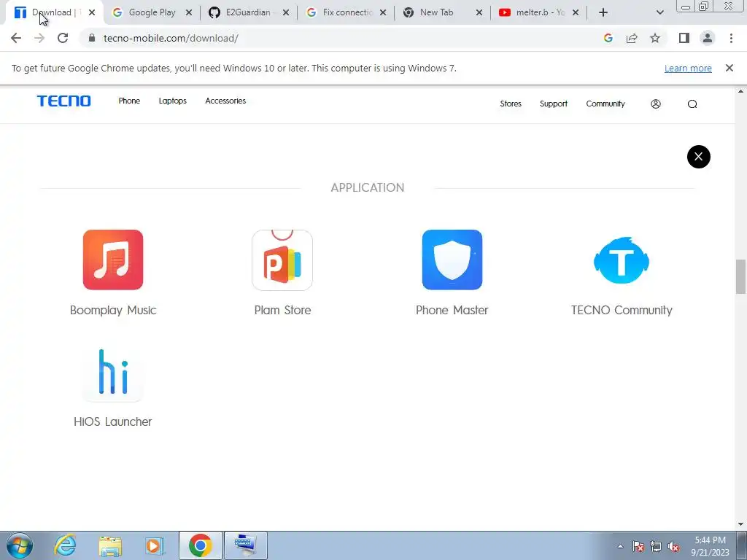Viewport: 747px width, 560px height.
Task: Go forward with the browser forward arrow
Action: coord(39,38)
